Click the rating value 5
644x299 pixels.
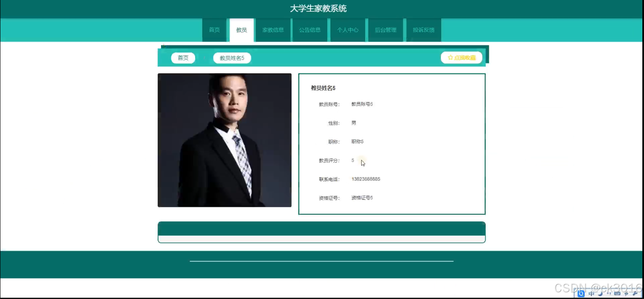353,161
